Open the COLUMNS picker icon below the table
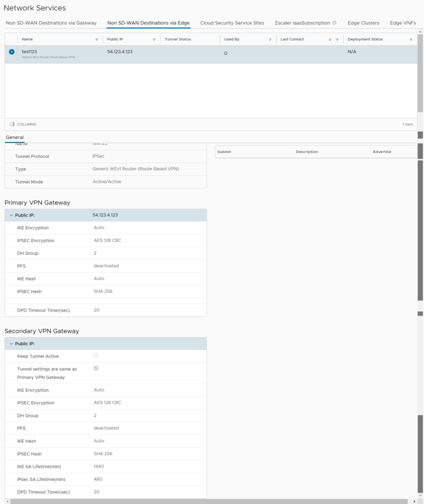Image resolution: width=424 pixels, height=504 pixels. tap(11, 124)
